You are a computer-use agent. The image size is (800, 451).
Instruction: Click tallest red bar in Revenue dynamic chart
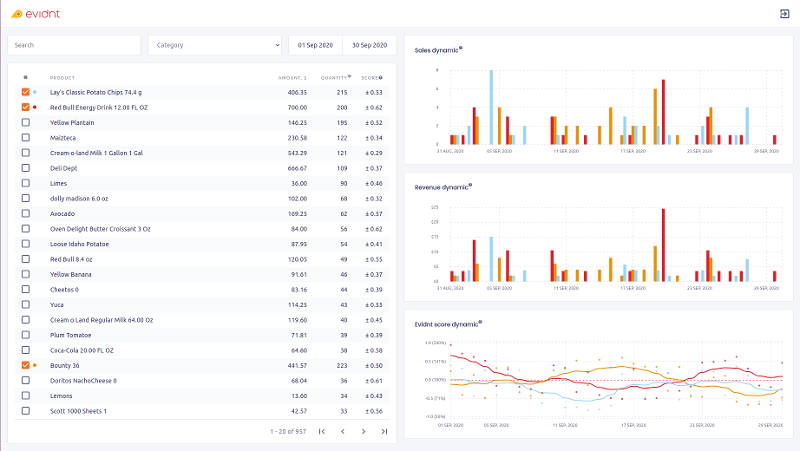tap(663, 245)
